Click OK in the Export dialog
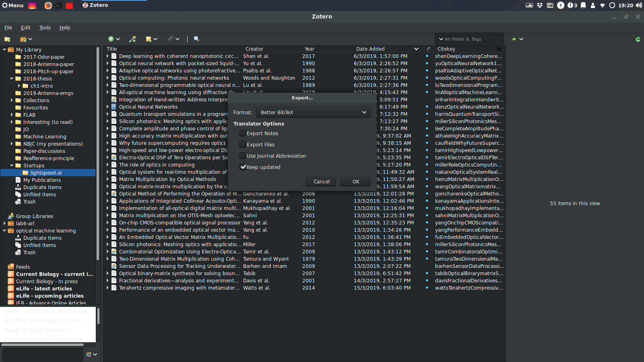Viewport: 644px width, 362px height. [356, 182]
